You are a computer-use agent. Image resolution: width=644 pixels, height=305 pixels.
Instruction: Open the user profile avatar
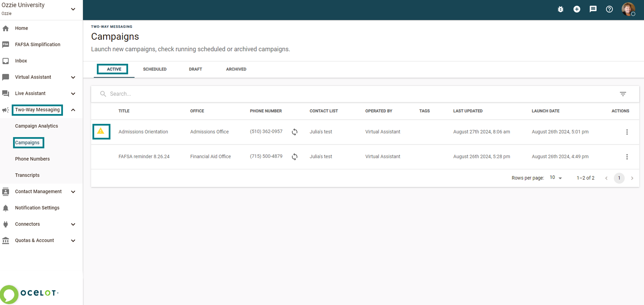pyautogui.click(x=628, y=9)
